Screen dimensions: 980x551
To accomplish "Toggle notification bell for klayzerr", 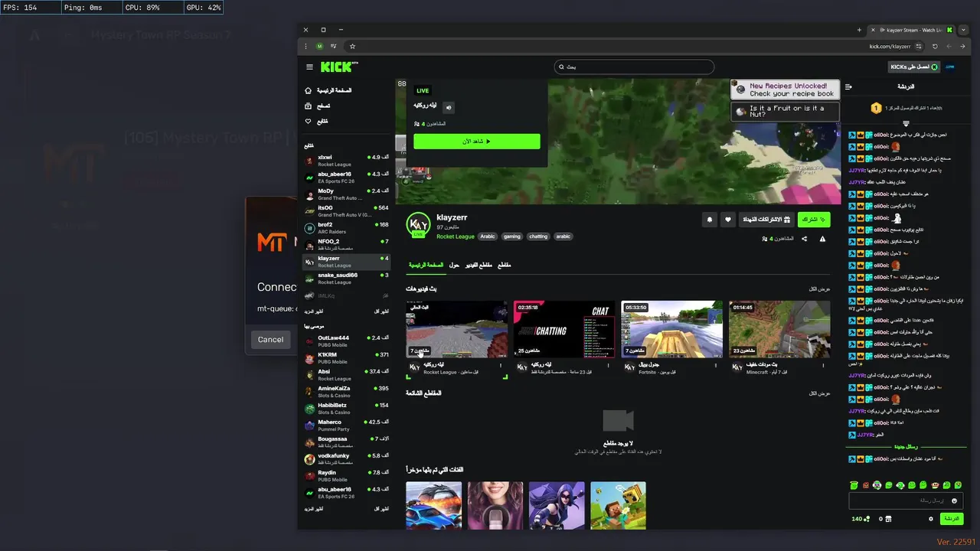I will click(x=709, y=220).
